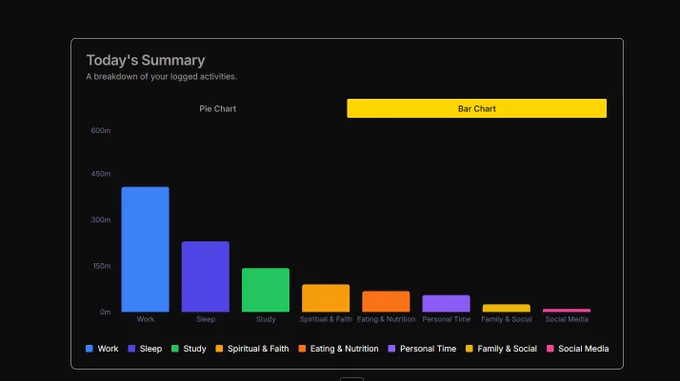Click the 'Work' x-axis label
680x381 pixels.
point(145,319)
